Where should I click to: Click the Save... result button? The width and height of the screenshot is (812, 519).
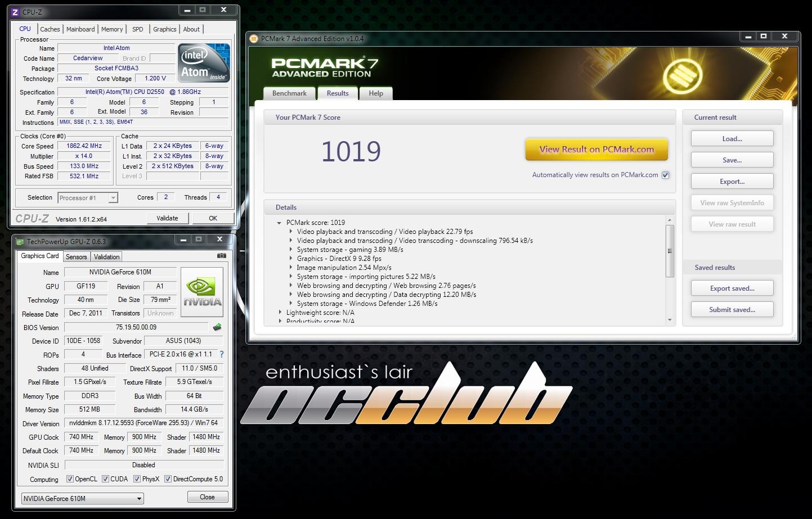pyautogui.click(x=732, y=160)
